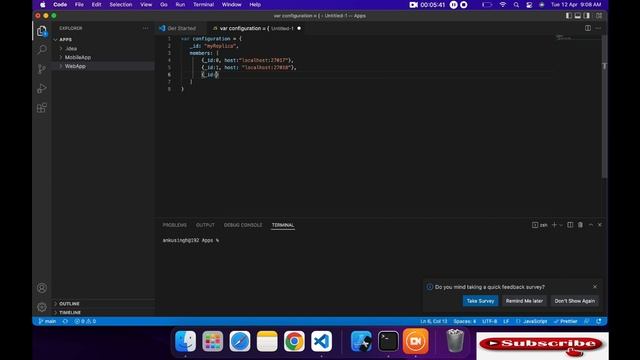The image size is (640, 360).
Task: Toggle secondary sidebar layout icon in title bar
Action: pos(587,16)
